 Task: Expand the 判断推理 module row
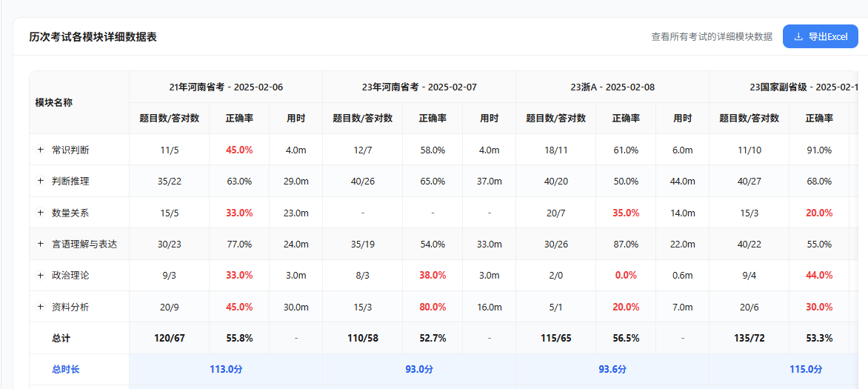[x=41, y=181]
